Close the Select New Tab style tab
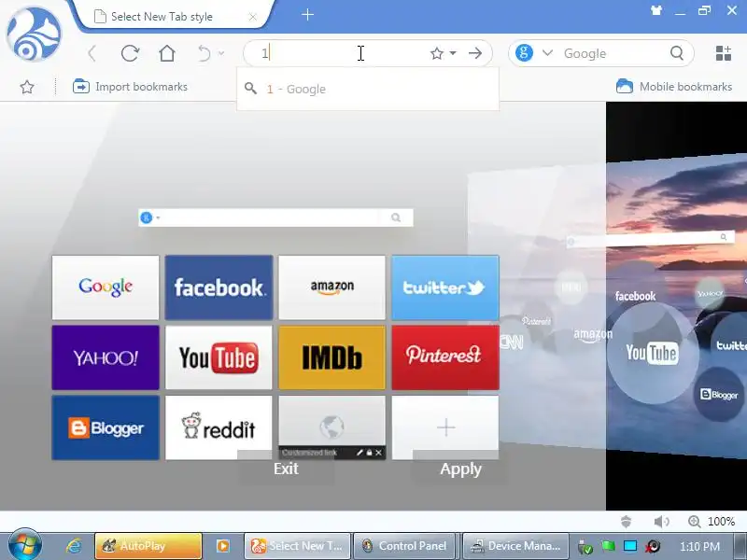Screen dimensions: 747x560 [252, 17]
